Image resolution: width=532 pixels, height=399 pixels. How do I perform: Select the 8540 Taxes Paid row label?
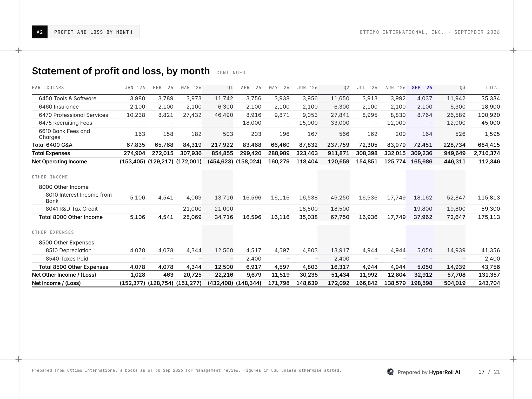tap(67, 259)
